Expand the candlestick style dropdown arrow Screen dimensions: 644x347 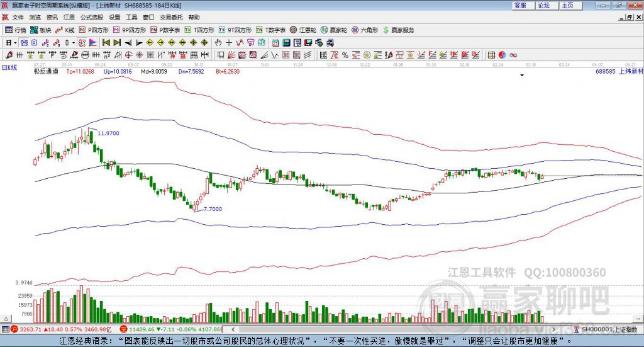pyautogui.click(x=74, y=43)
